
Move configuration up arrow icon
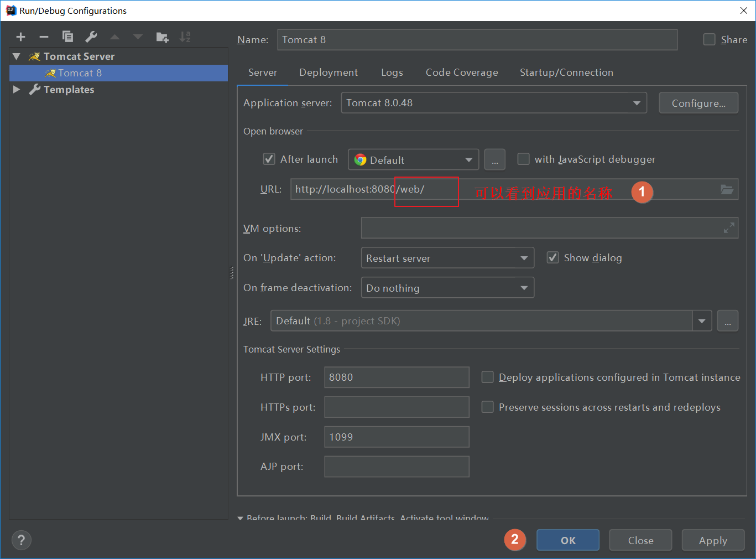114,37
